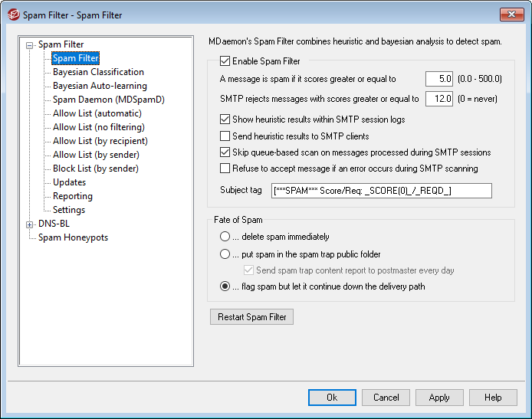The width and height of the screenshot is (532, 419).
Task: Click the Spam Filter app icon in title bar
Action: click(12, 15)
